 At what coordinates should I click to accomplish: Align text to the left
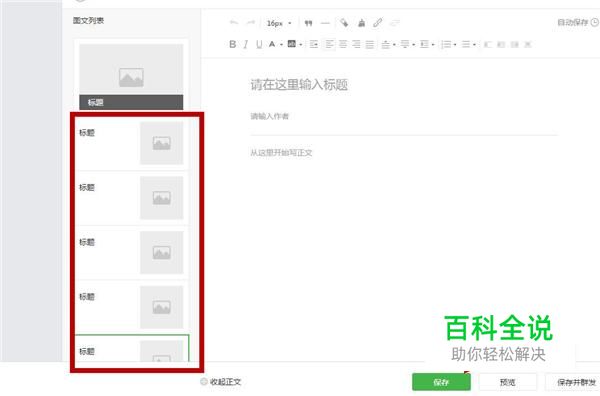pyautogui.click(x=329, y=44)
